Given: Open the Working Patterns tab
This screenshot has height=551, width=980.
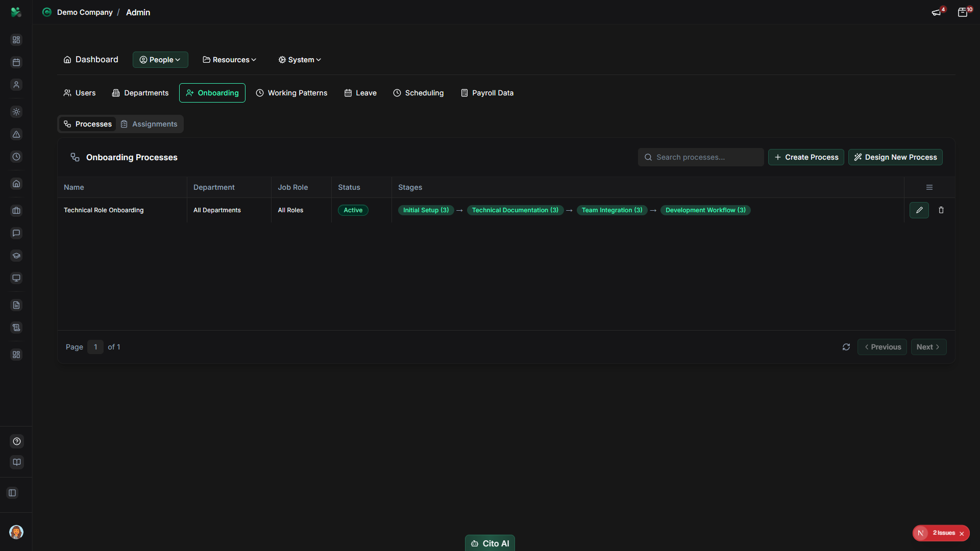Looking at the screenshot, I should 291,93.
